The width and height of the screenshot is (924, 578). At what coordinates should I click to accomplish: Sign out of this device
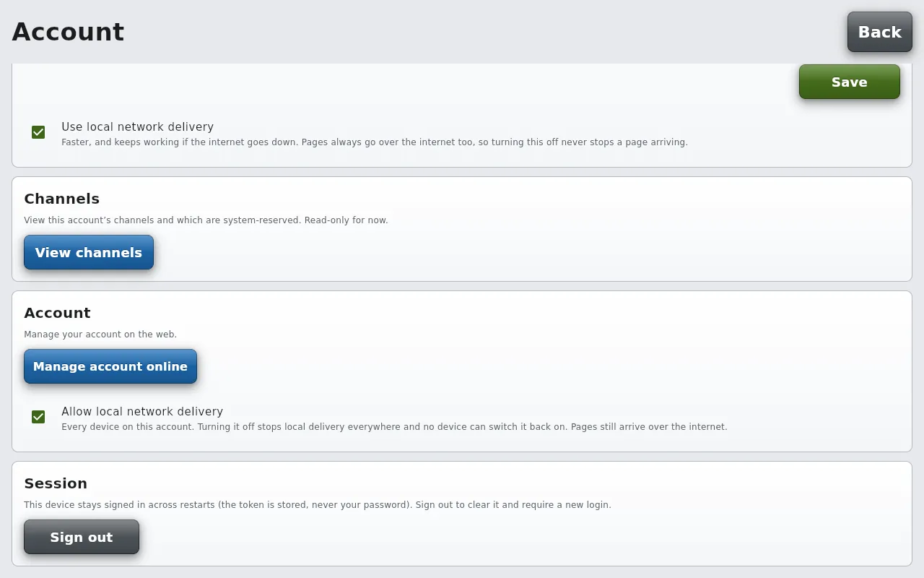point(82,537)
